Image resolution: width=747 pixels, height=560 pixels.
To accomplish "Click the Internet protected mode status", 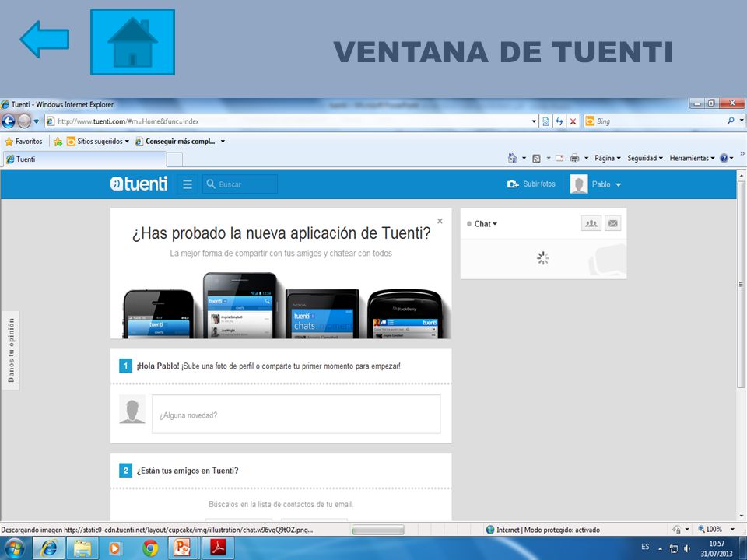I will 542,530.
